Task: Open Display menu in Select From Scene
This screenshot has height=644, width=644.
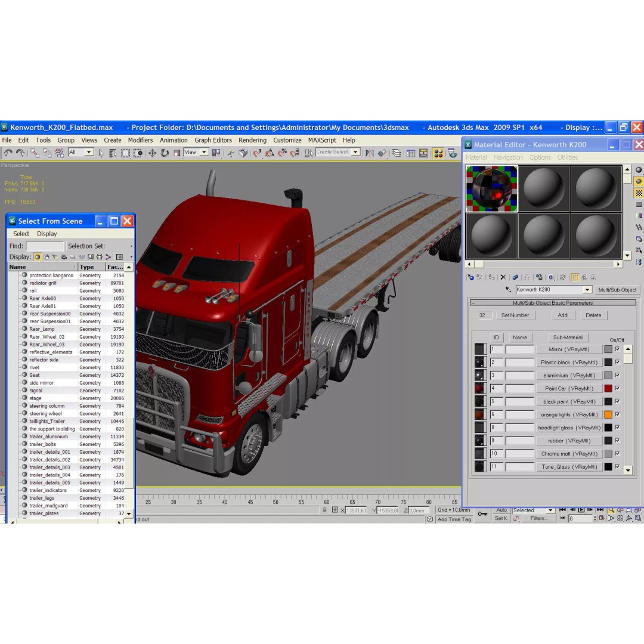Action: point(47,234)
